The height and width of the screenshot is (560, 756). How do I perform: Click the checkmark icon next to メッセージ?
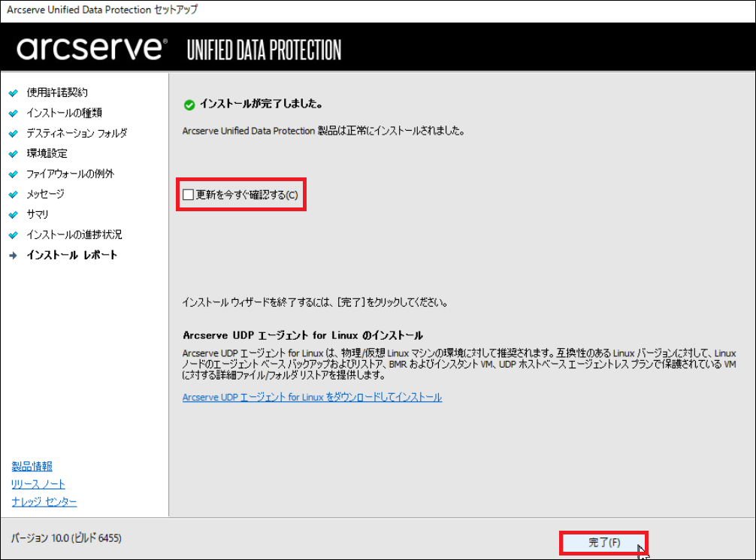pyautogui.click(x=14, y=195)
